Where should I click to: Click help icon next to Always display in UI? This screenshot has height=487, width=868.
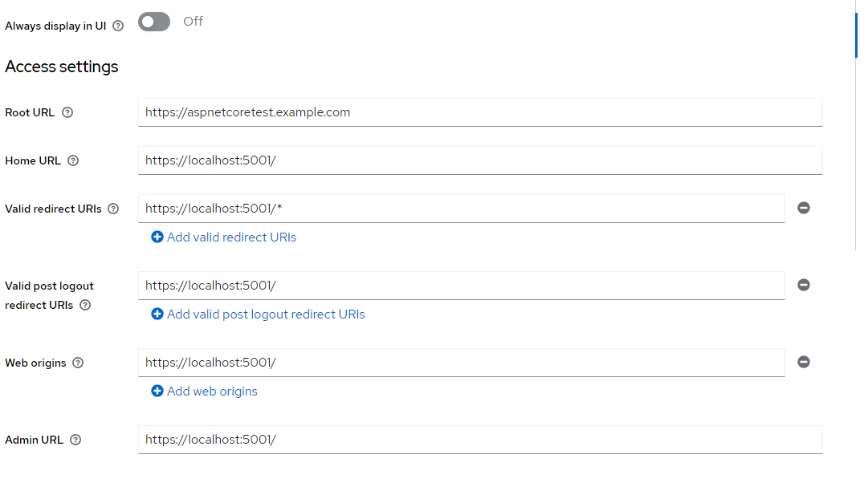click(x=118, y=26)
